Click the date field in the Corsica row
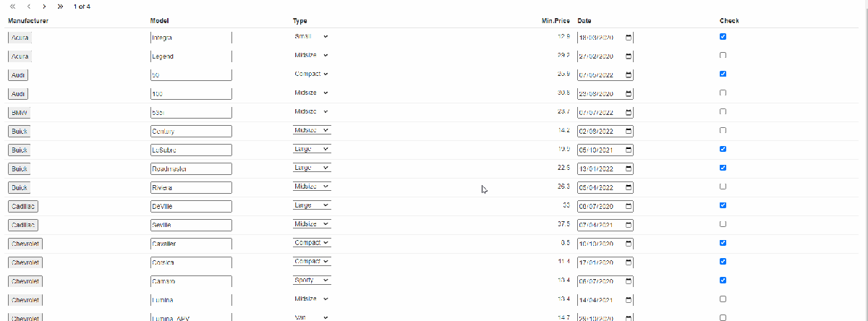868x321 pixels. (x=605, y=263)
